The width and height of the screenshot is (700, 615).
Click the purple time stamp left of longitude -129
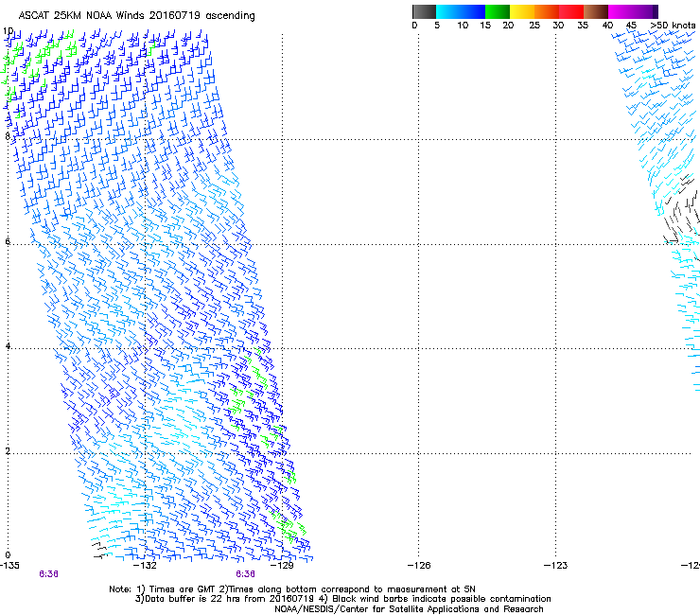click(x=246, y=574)
